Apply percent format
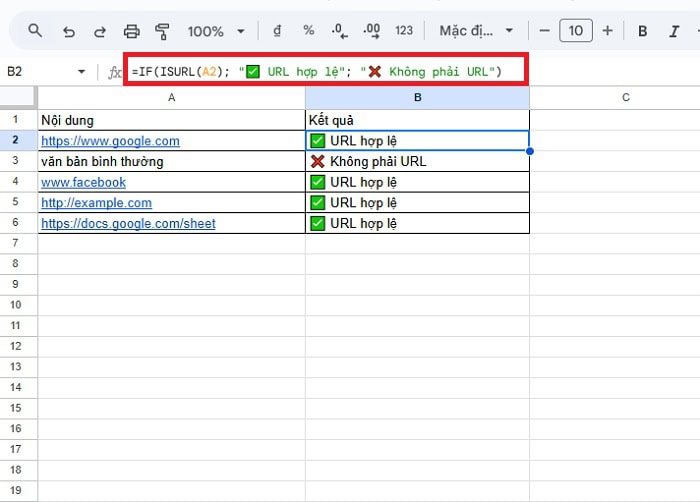Image resolution: width=700 pixels, height=502 pixels. (x=308, y=31)
